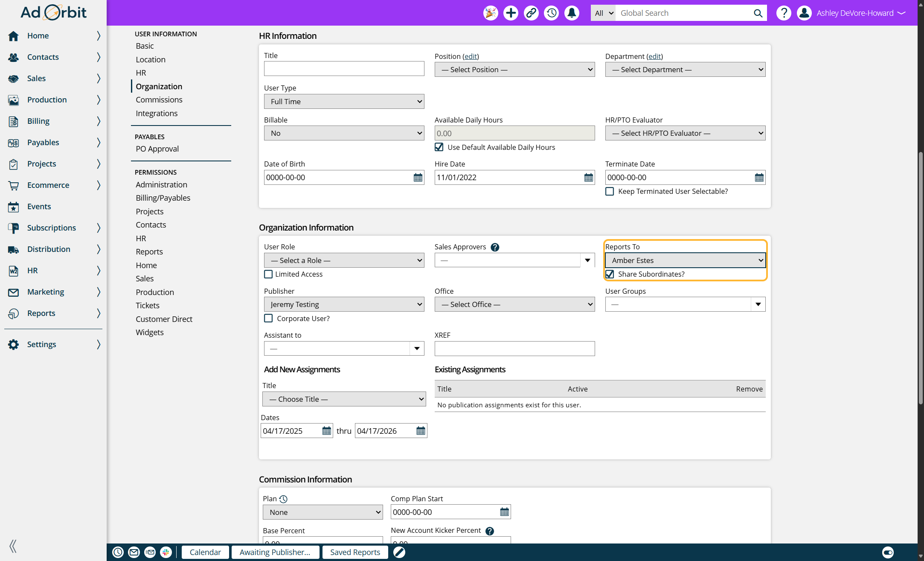Open the Settings menu in sidebar
924x561 pixels.
54,345
